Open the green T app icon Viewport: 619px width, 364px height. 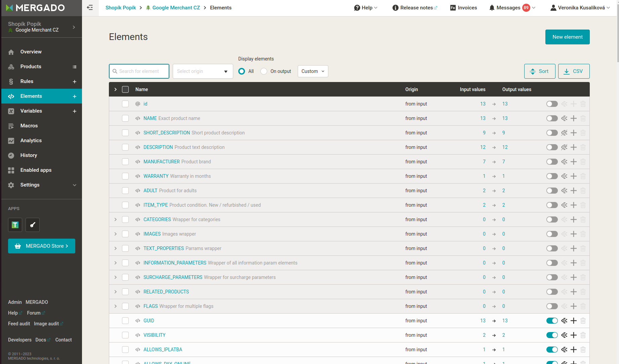point(15,225)
